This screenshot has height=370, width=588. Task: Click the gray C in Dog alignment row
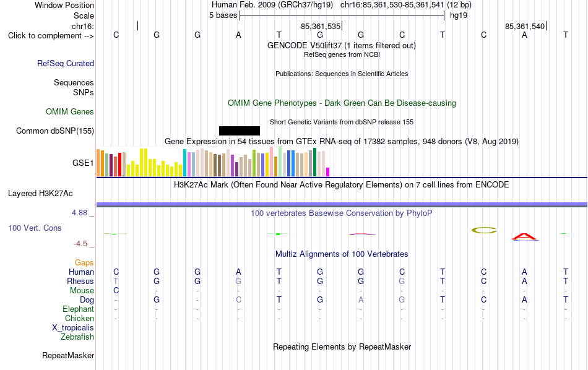coord(238,299)
